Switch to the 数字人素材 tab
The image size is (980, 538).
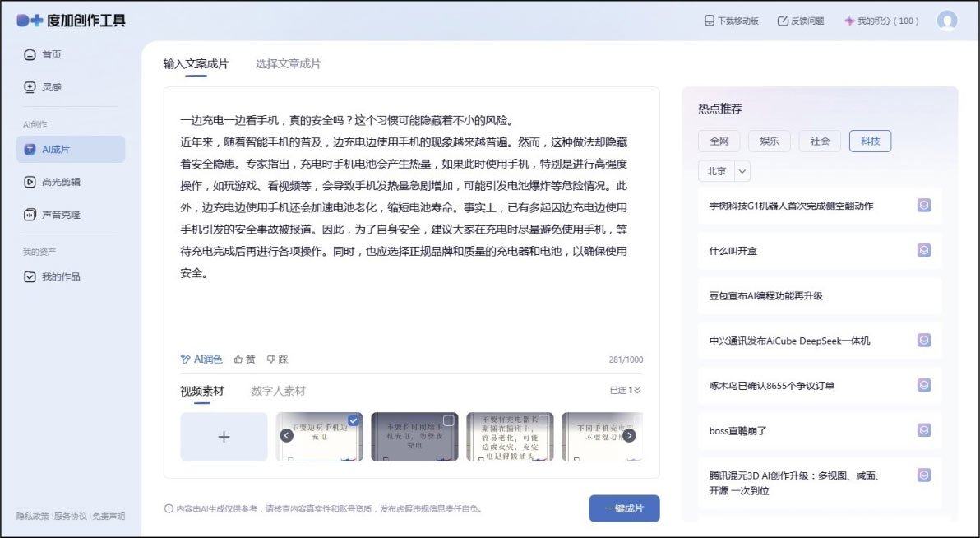[278, 391]
